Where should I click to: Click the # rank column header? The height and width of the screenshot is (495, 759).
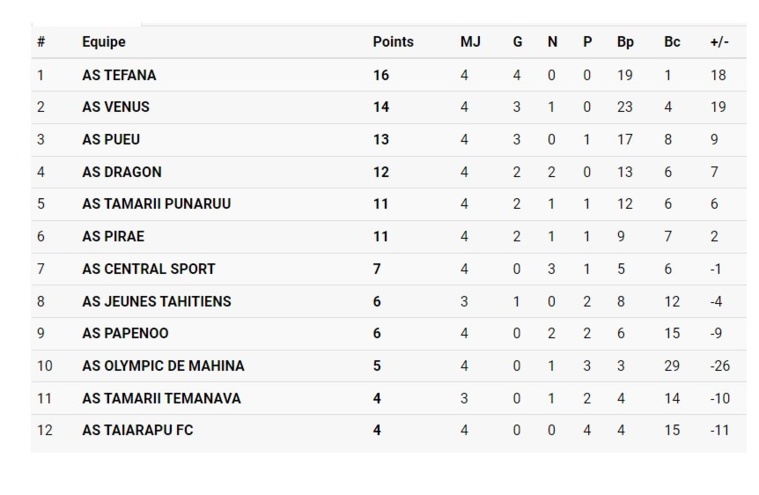click(x=41, y=42)
